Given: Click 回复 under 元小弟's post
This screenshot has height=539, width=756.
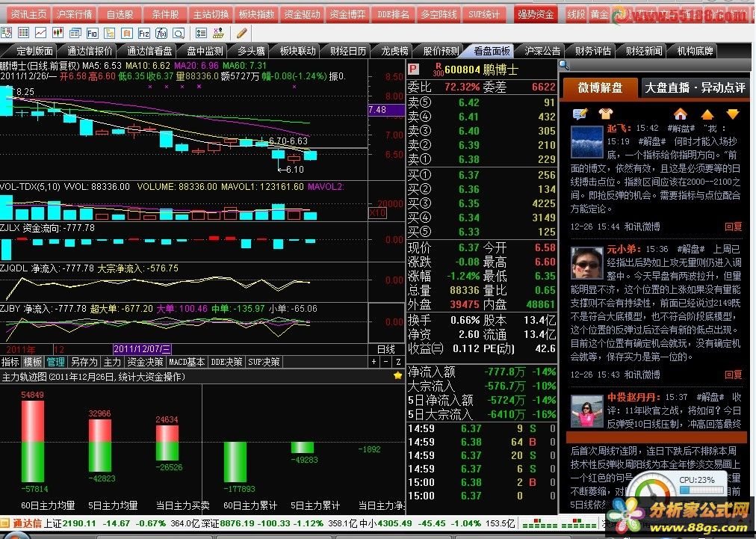Looking at the screenshot, I should pyautogui.click(x=734, y=375).
